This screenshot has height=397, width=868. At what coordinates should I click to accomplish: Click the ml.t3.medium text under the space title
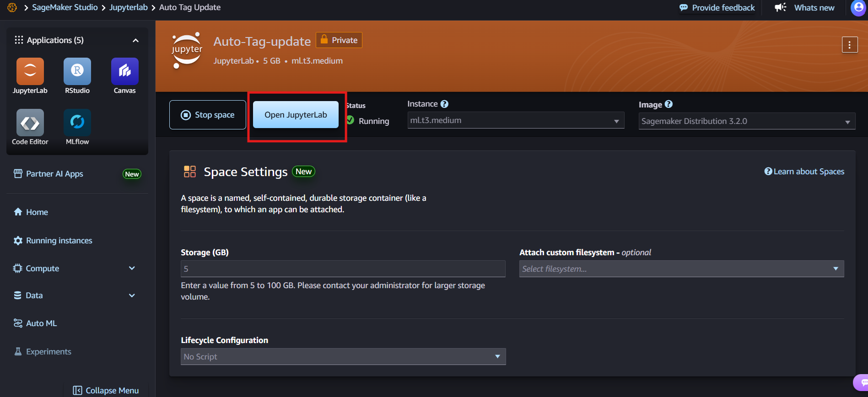tap(317, 61)
